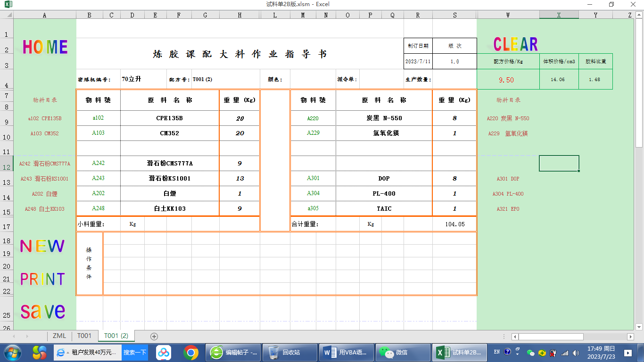Switch to the ZML sheet tab
The height and width of the screenshot is (362, 644).
tap(59, 336)
